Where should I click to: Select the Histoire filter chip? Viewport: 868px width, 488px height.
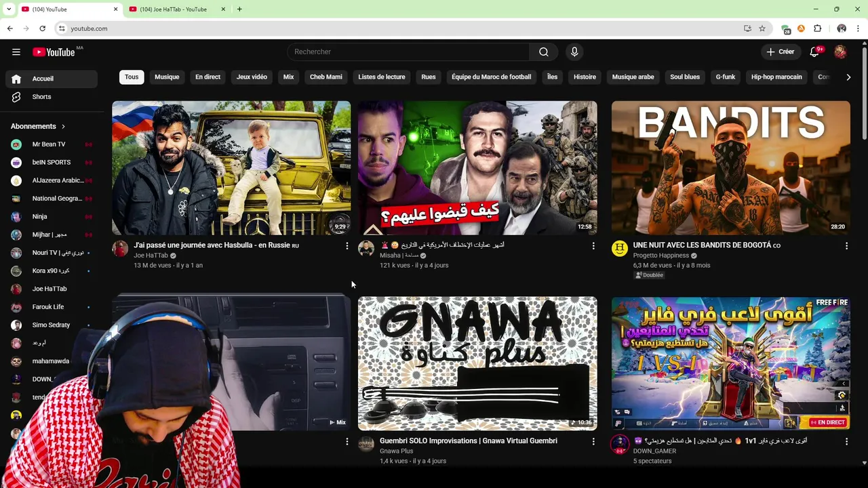(585, 77)
